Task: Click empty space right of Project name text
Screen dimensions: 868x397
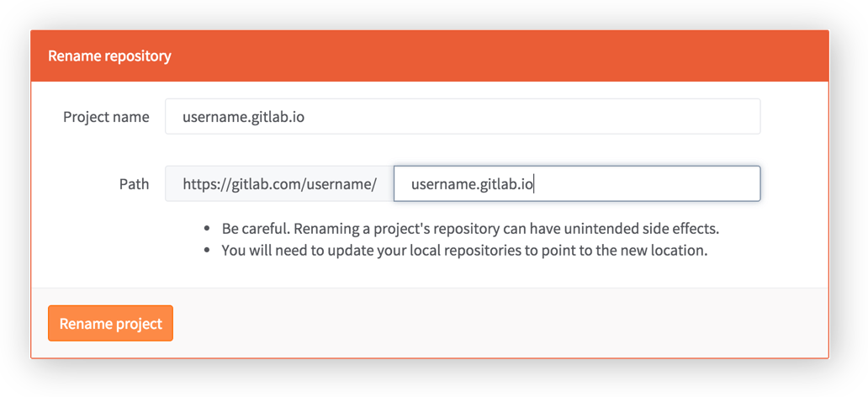Action: (532, 117)
